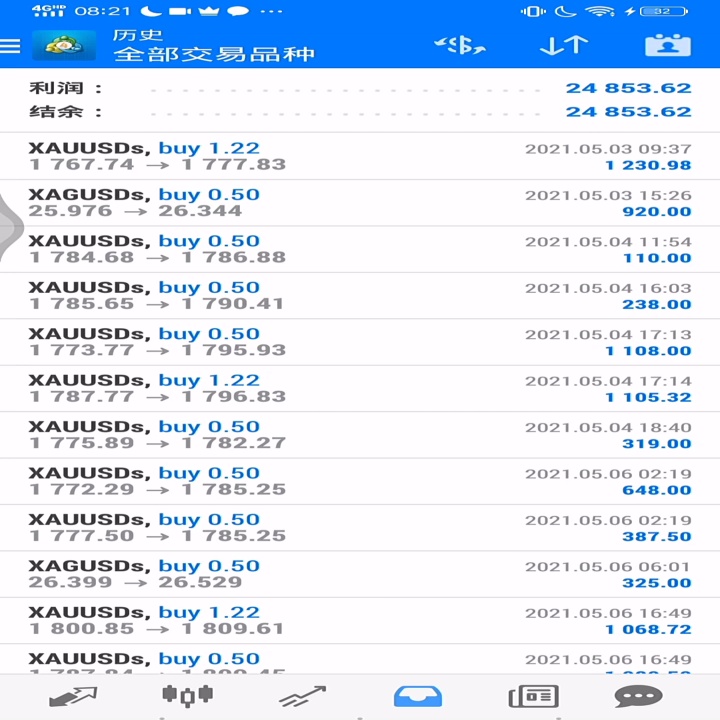The width and height of the screenshot is (720, 720).
Task: Open the calendar date range icon
Action: [x=668, y=45]
